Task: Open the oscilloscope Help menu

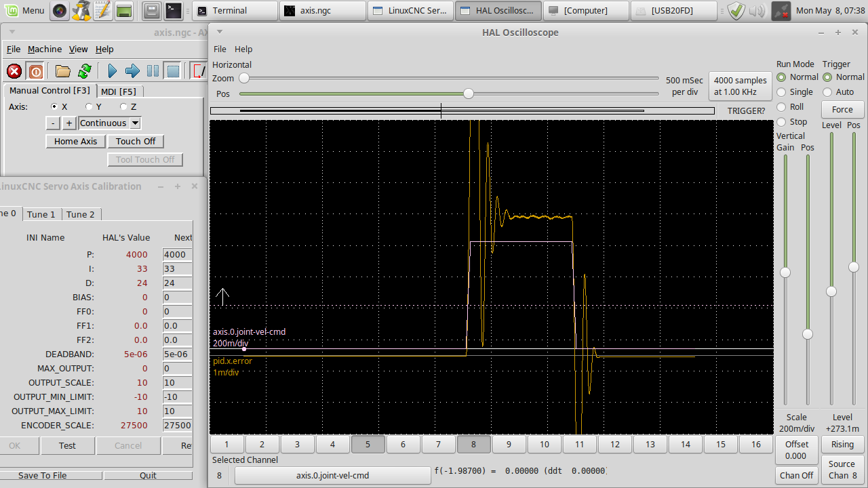Action: point(243,49)
